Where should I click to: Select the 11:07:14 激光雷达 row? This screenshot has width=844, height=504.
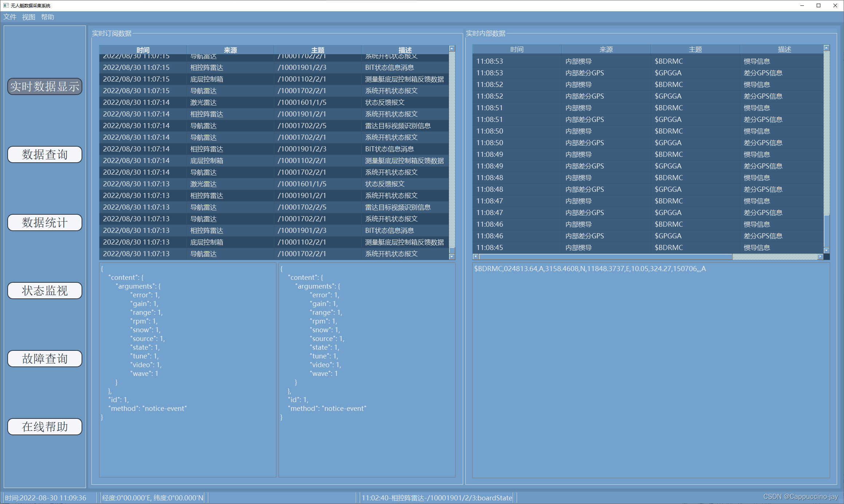pos(274,103)
